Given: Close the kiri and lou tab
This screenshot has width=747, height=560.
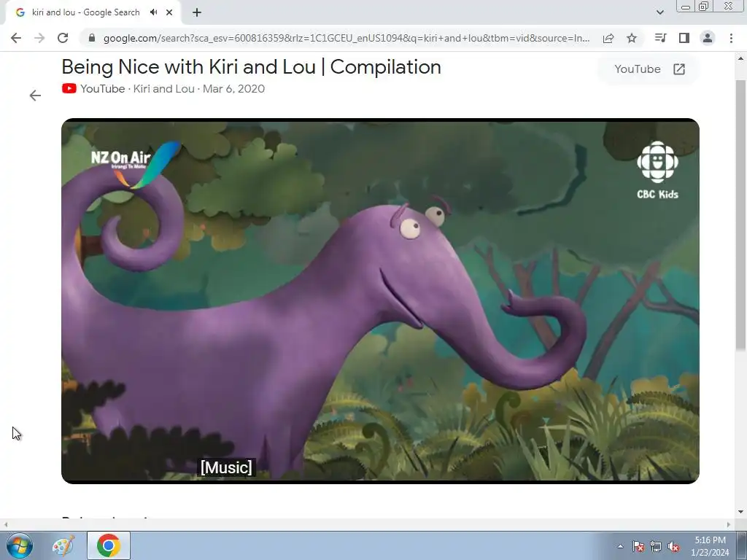Looking at the screenshot, I should (169, 12).
